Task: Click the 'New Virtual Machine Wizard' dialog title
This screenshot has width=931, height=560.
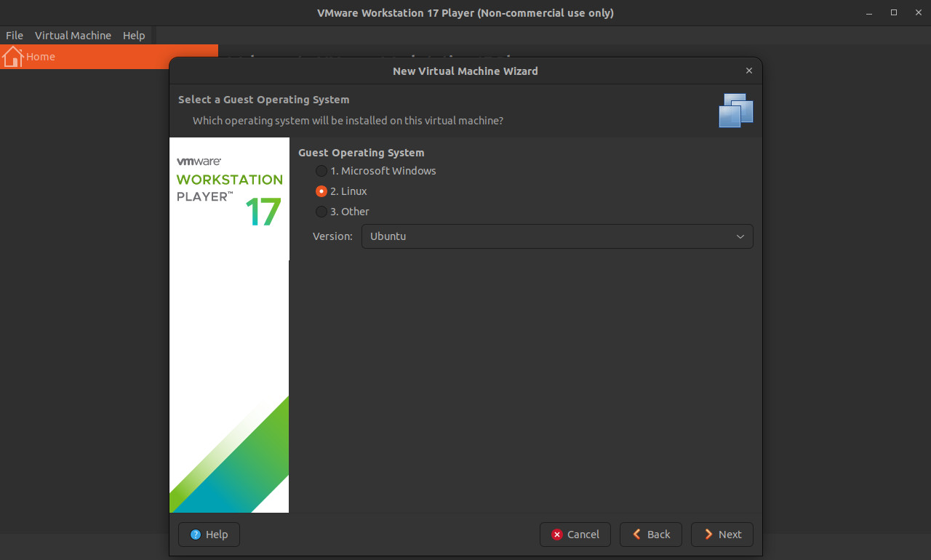Action: point(465,71)
